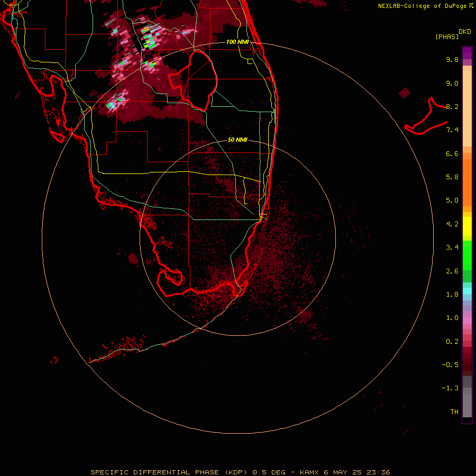Click the 4.2 scale value

point(452,224)
